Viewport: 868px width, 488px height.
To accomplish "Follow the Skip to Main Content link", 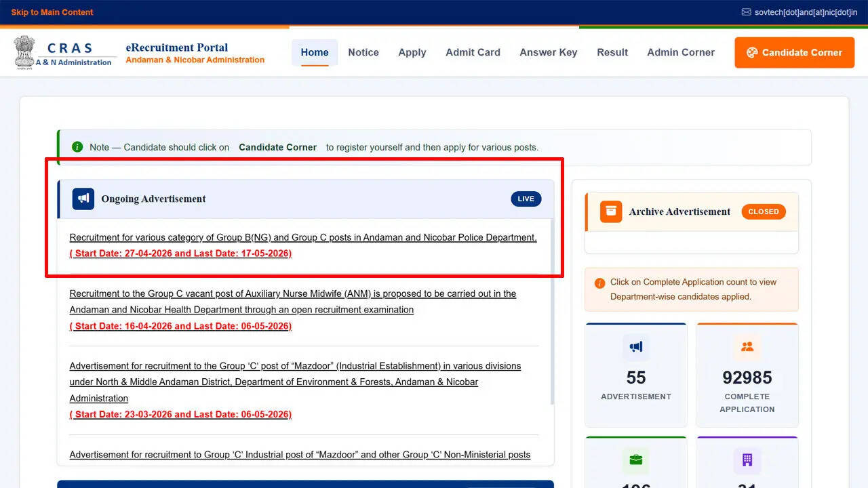I will pyautogui.click(x=52, y=12).
